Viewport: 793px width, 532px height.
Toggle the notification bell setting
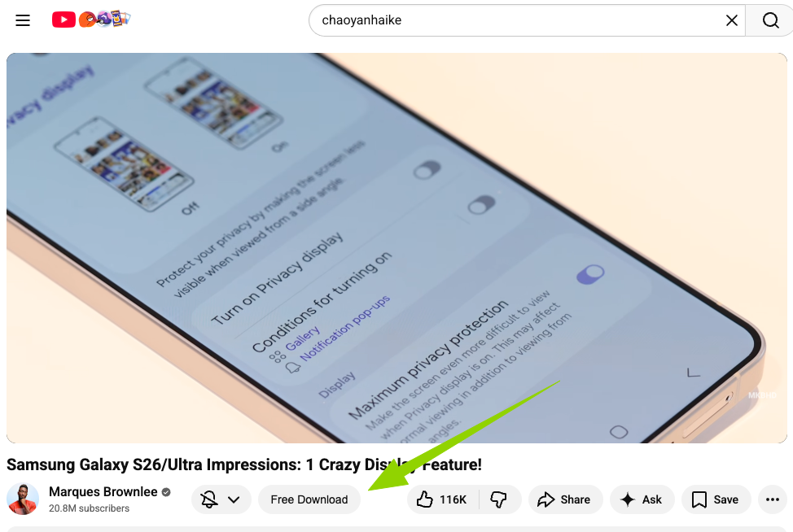[x=209, y=499]
